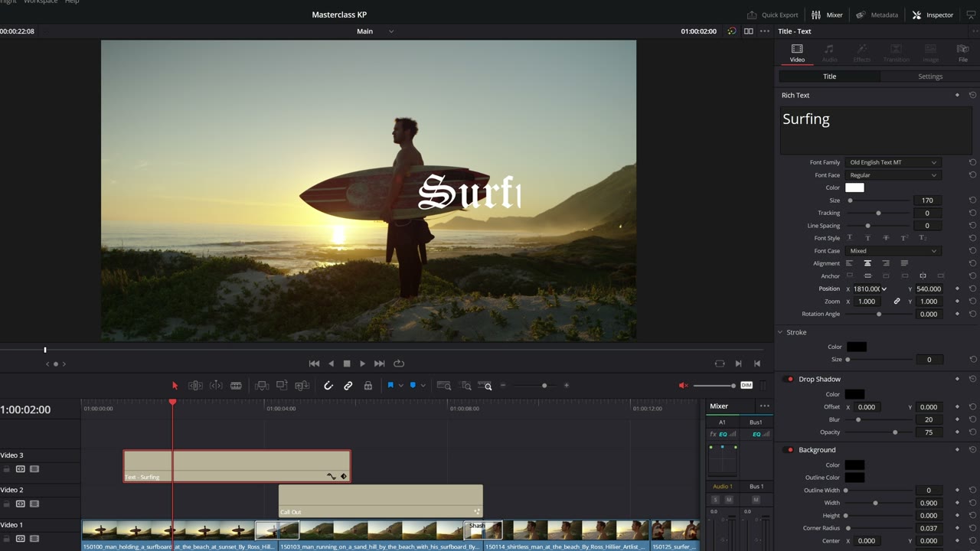The width and height of the screenshot is (980, 551).
Task: Choose the Dynamic Trim Mode tool
Action: point(216,386)
